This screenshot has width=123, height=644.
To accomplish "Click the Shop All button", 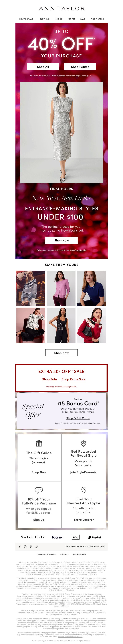I will (x=43, y=67).
